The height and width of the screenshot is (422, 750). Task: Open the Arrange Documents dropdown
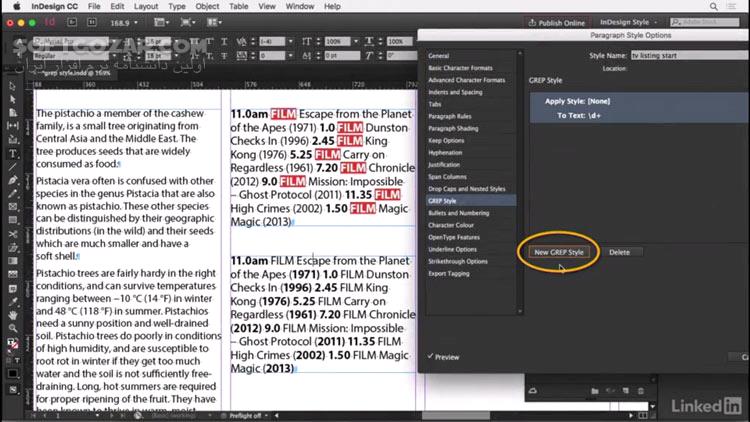(214, 22)
